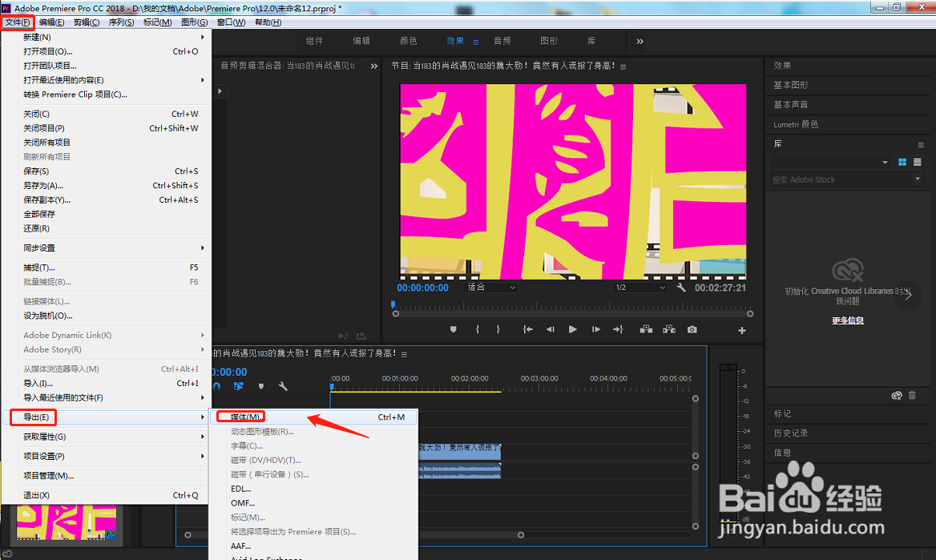Open the Fit zoom level dropdown
This screenshot has height=560, width=936.
pos(490,287)
